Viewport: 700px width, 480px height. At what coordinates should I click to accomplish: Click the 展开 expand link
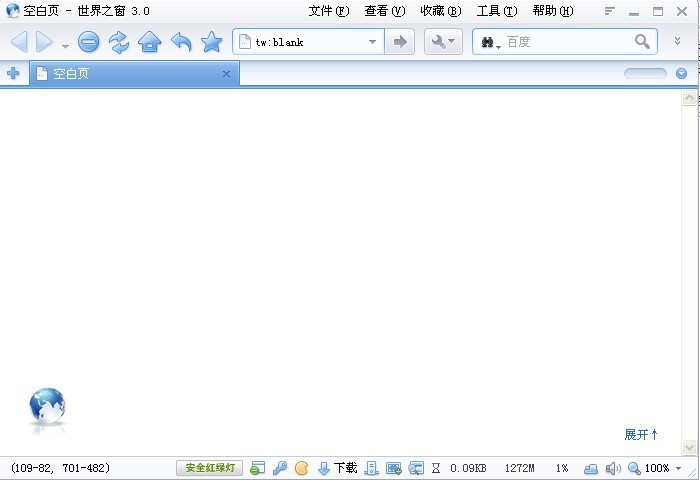coord(641,434)
